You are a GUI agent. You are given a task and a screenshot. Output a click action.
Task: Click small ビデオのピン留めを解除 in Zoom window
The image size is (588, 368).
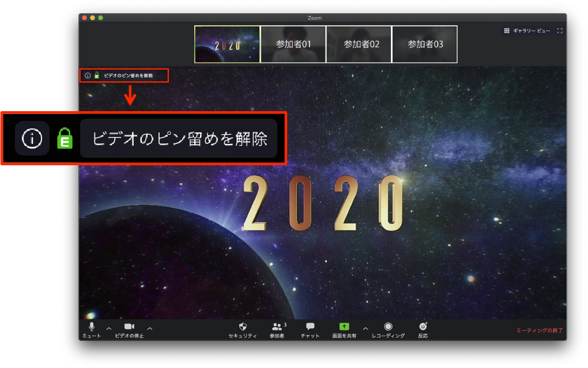point(128,75)
